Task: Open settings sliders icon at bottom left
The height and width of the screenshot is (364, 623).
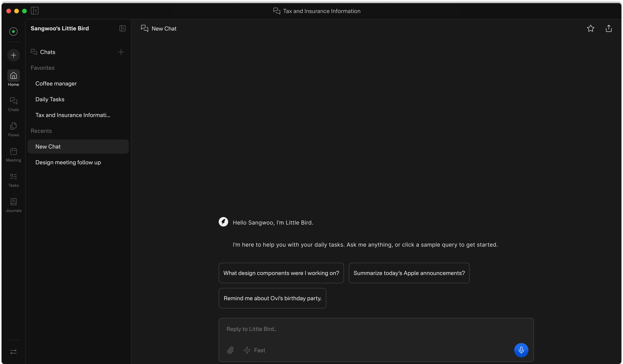Action: (13, 351)
